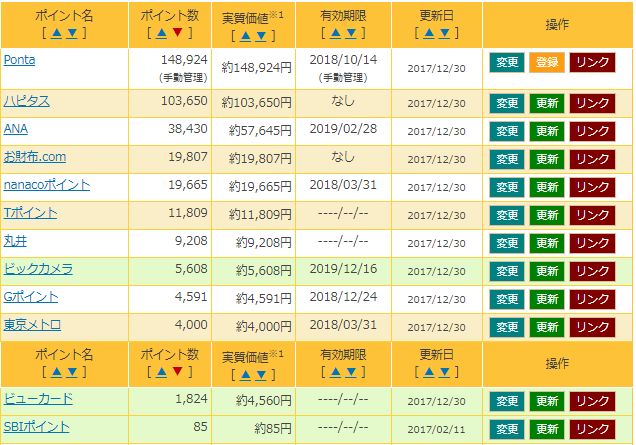Click 更新 button in ビューカード row
The image size is (636, 445).
pos(547,402)
